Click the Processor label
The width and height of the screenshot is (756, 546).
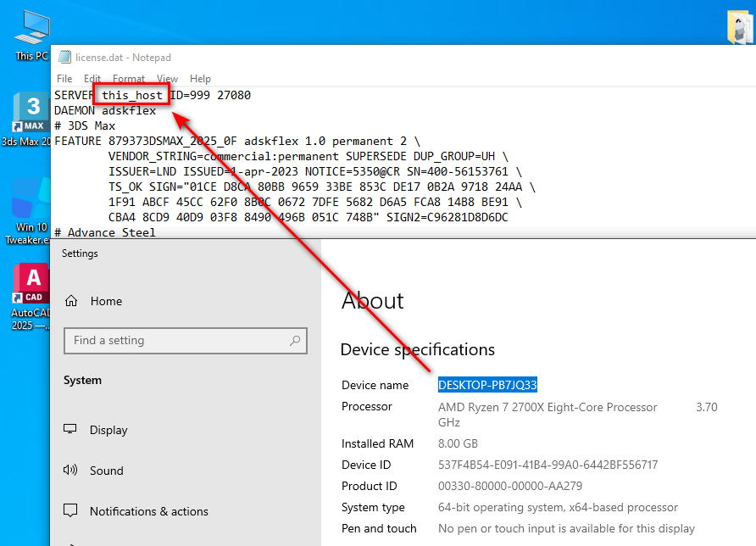click(367, 407)
